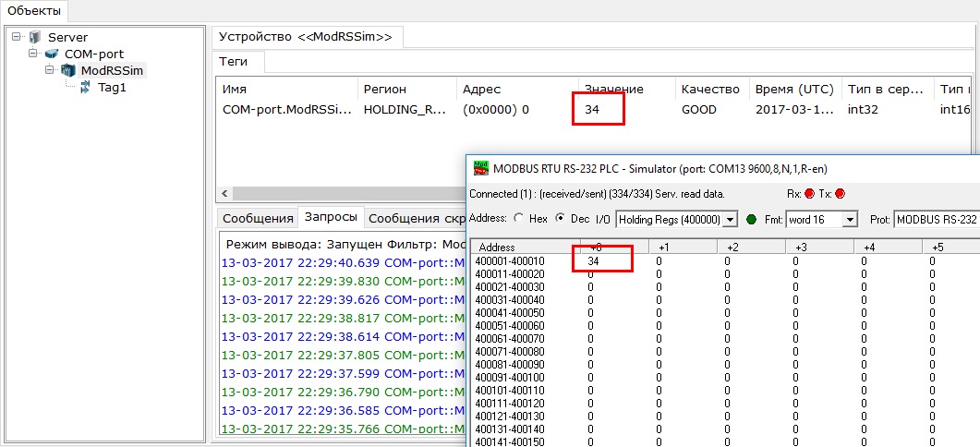The image size is (980, 447).
Task: Click the 400051-400060 address row
Action: point(510,326)
